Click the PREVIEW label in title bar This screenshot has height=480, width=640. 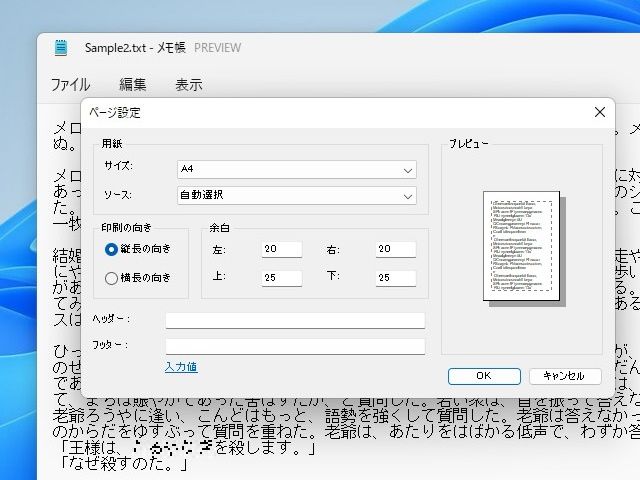218,48
